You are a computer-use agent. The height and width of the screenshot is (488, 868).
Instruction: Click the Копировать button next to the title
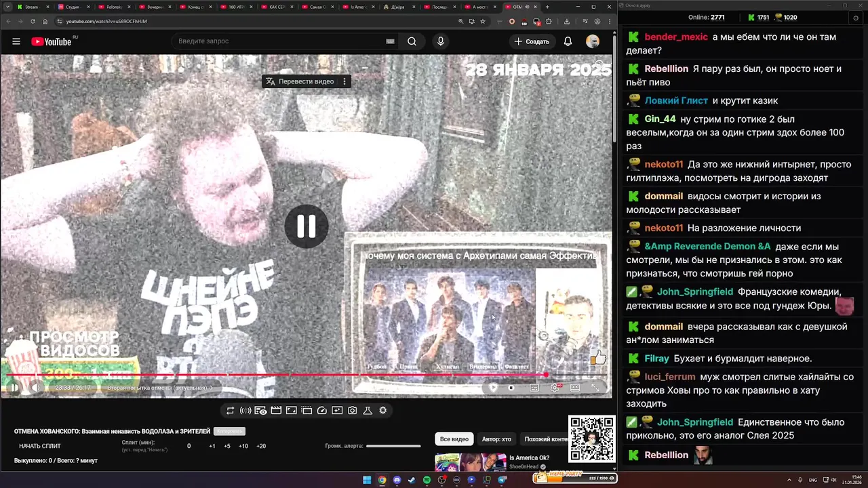tap(229, 431)
